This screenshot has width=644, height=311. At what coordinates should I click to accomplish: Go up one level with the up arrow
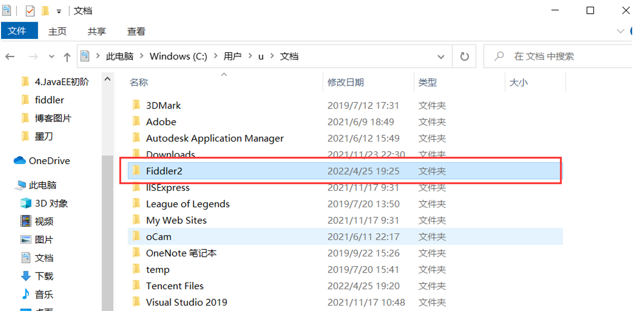point(67,56)
